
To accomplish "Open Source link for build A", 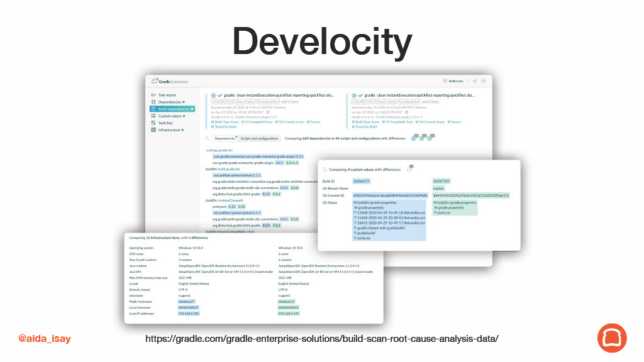I will pyautogui.click(x=313, y=122).
